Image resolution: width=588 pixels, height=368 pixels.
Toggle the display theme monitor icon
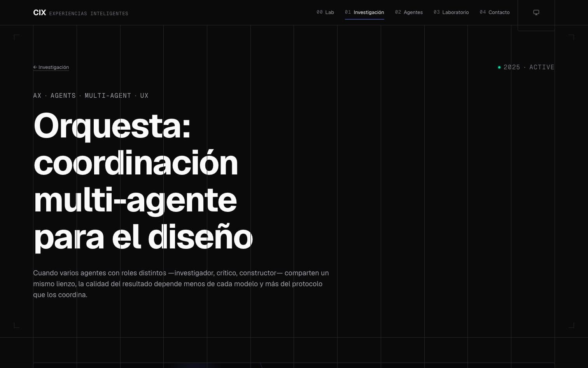tap(536, 12)
